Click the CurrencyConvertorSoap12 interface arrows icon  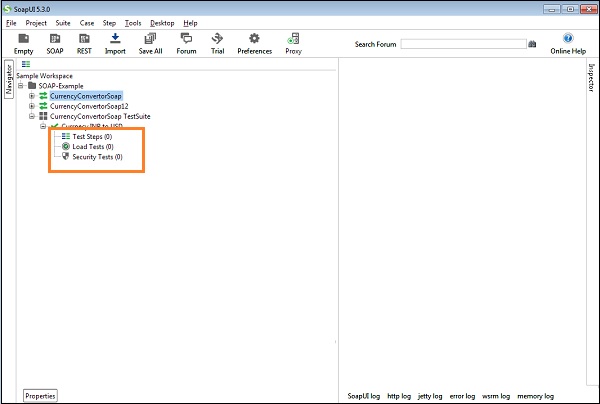43,106
